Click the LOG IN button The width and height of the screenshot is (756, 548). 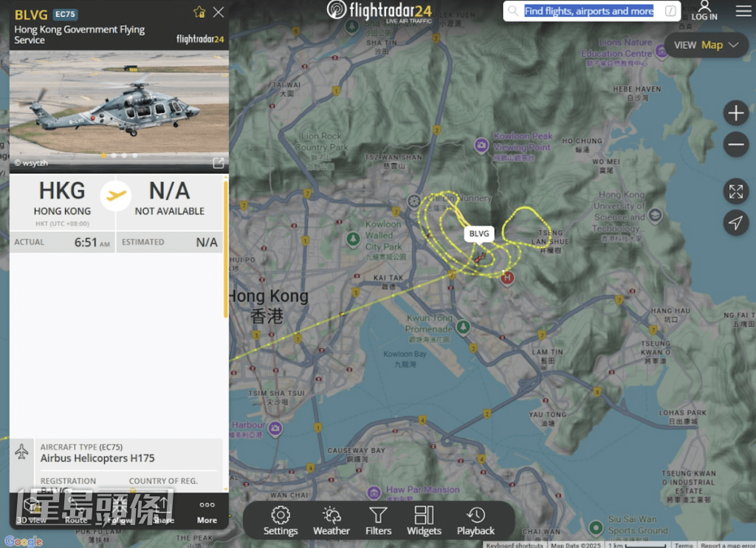[x=704, y=11]
